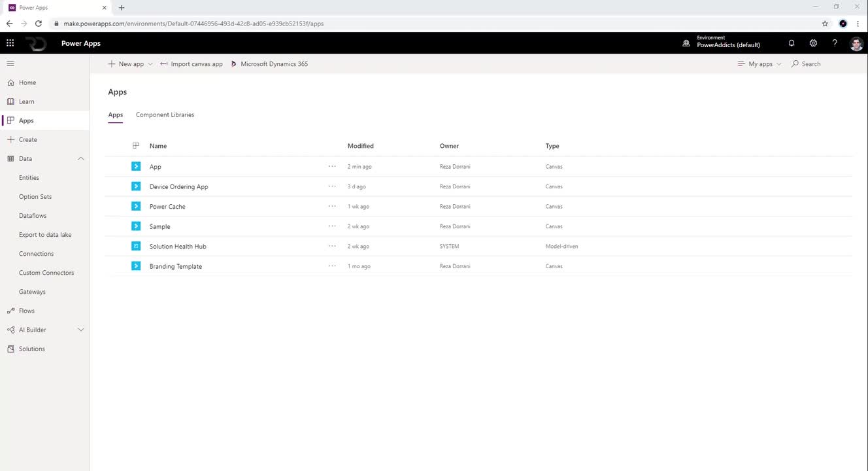Image resolution: width=868 pixels, height=471 pixels.
Task: Sort by the Modified column header
Action: pos(361,146)
